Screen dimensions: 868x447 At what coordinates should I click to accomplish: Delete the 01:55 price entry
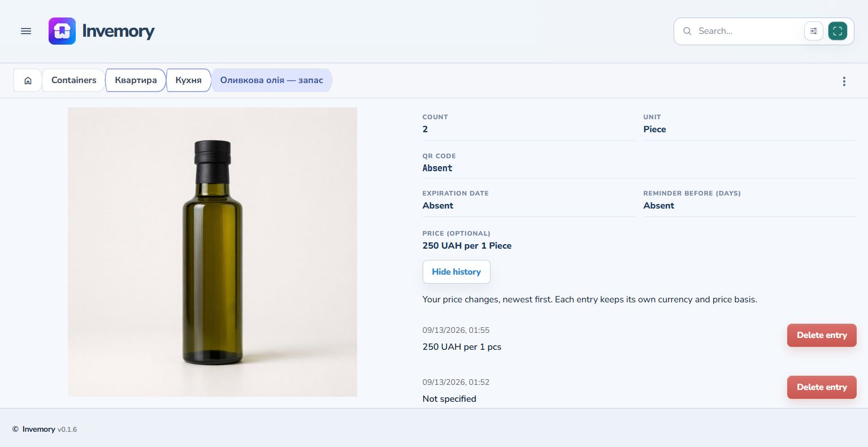(x=822, y=335)
